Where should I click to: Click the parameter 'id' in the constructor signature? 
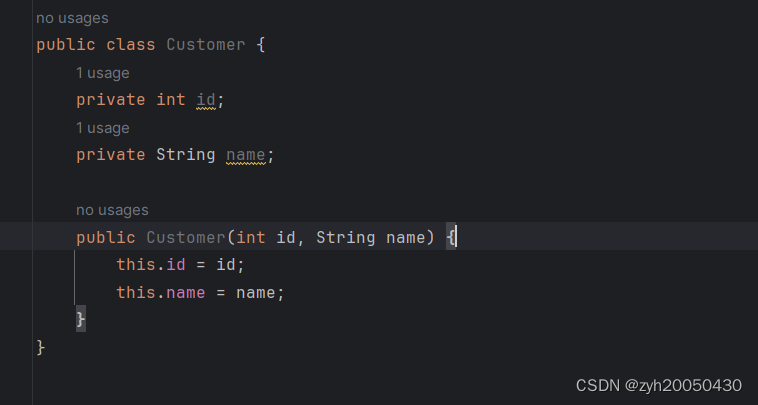(286, 238)
